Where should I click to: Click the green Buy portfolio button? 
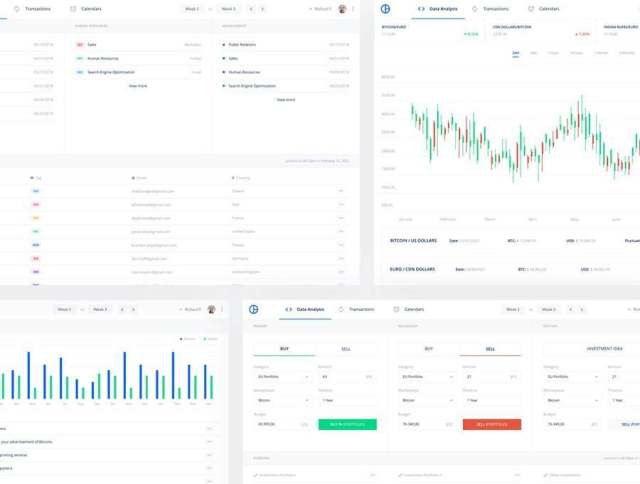(x=347, y=424)
